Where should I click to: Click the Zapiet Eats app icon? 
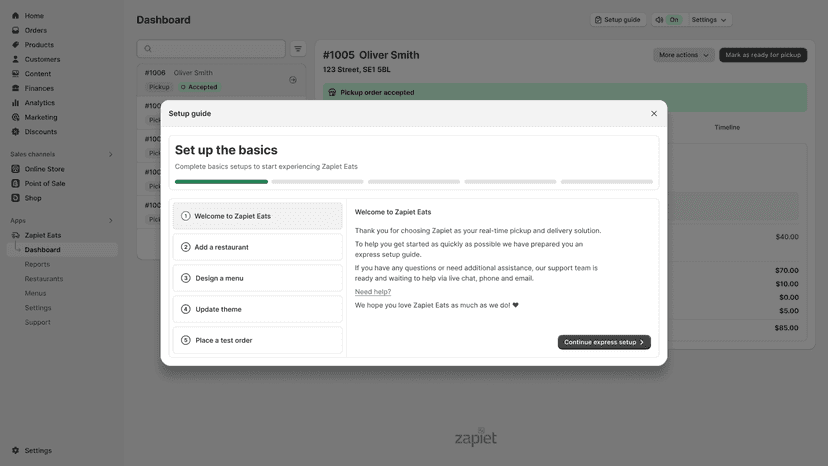pyautogui.click(x=15, y=235)
